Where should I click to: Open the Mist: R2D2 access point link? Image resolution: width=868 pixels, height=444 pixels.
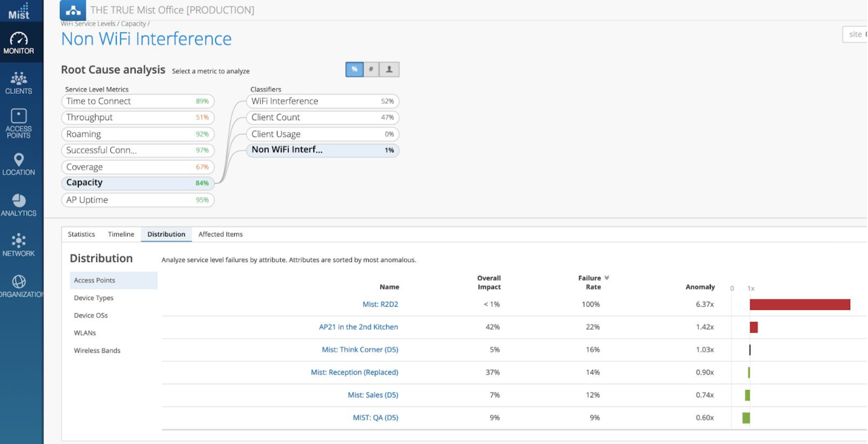point(380,305)
